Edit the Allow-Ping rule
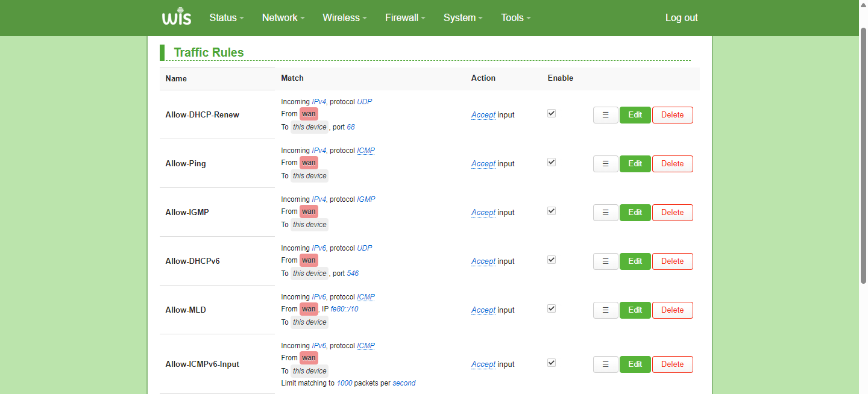 click(x=635, y=164)
